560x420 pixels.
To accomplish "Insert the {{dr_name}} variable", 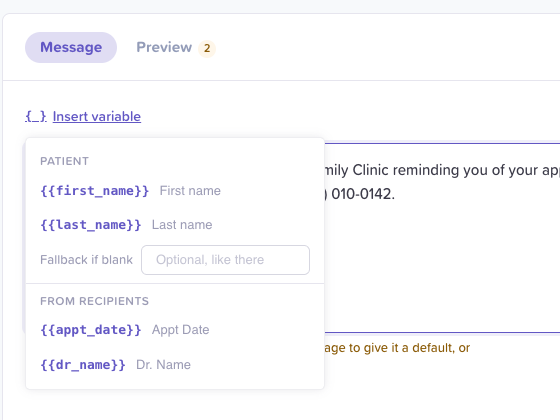I will click(175, 365).
